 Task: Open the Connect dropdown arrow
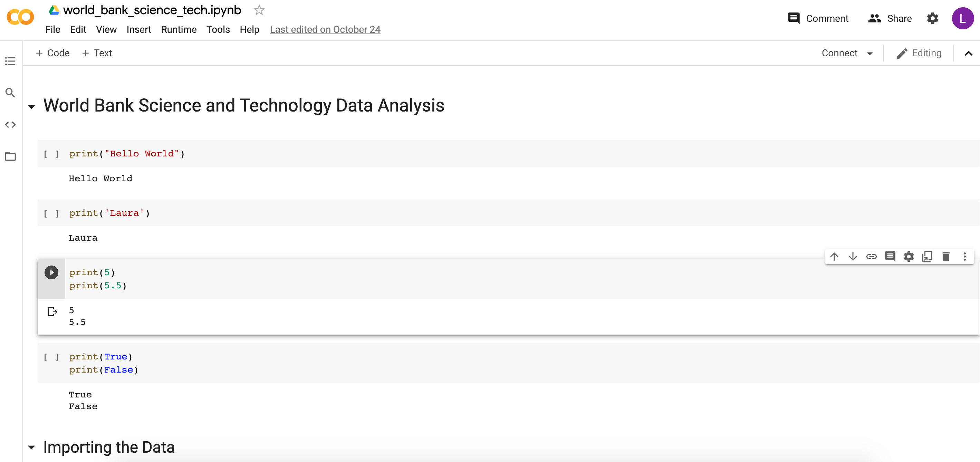point(870,54)
